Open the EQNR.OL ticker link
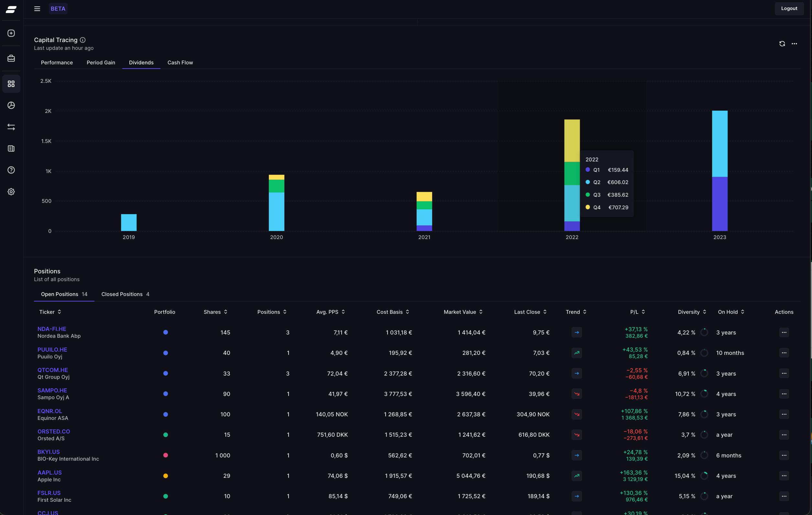 pos(49,411)
